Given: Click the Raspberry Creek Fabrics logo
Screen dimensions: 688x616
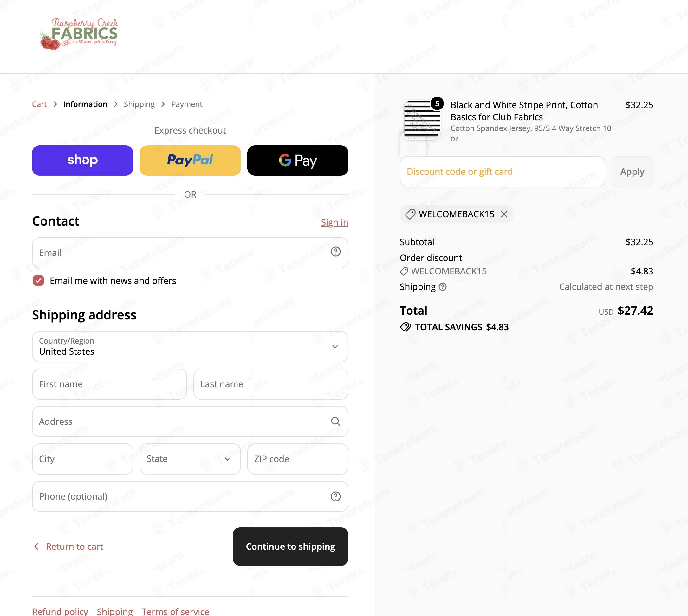Looking at the screenshot, I should tap(79, 34).
